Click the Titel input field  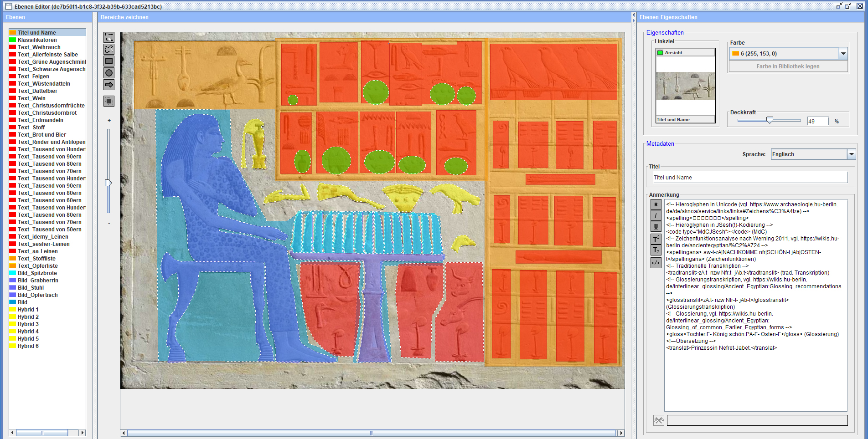click(750, 177)
